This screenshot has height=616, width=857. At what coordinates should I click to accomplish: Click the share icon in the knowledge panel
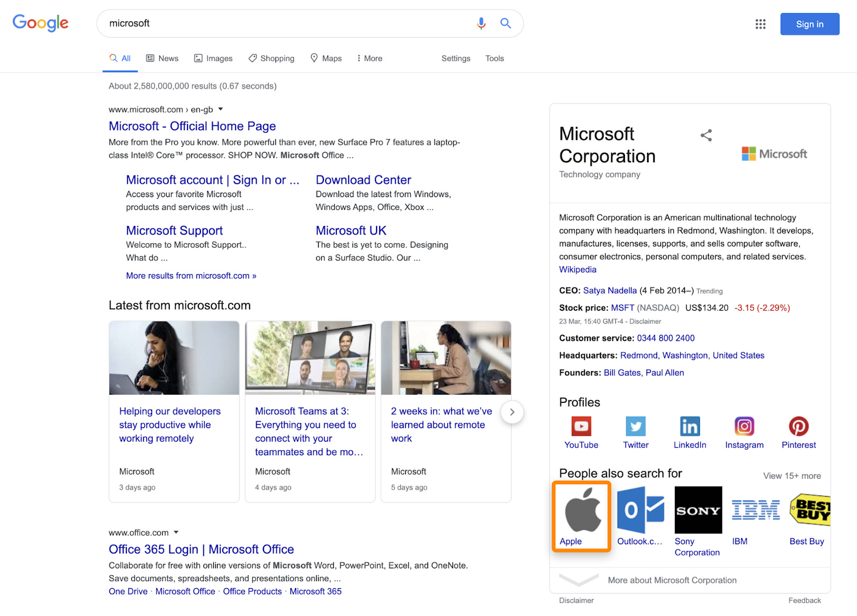coord(706,135)
